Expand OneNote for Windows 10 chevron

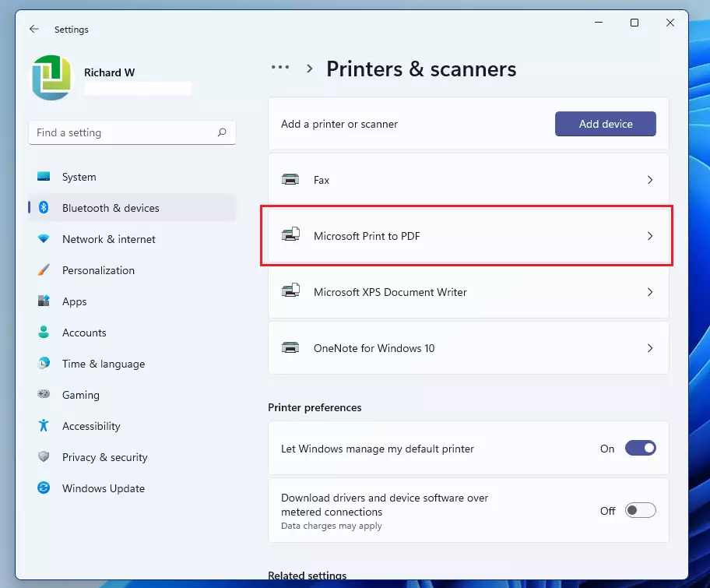(x=650, y=348)
